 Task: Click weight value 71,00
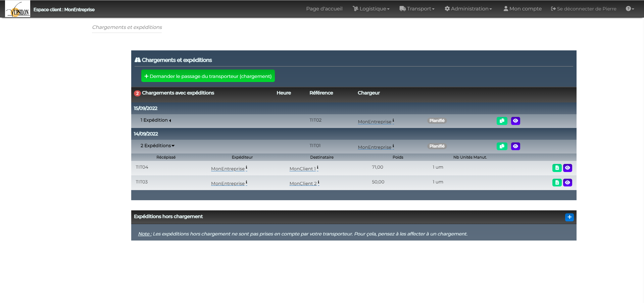point(378,167)
